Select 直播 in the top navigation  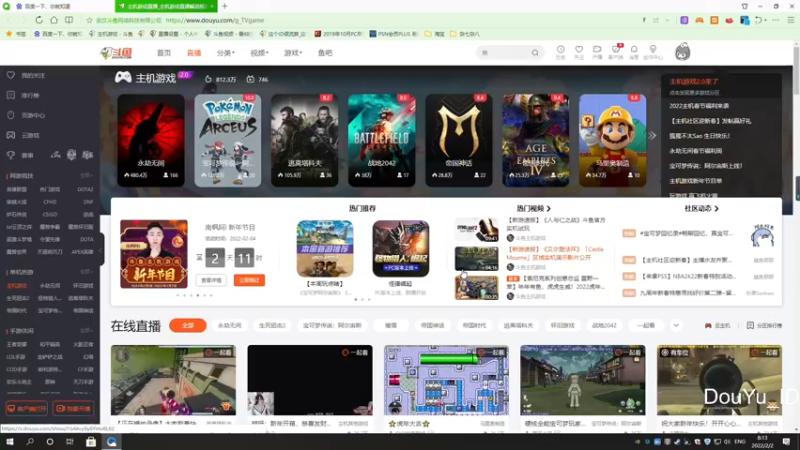coord(194,53)
